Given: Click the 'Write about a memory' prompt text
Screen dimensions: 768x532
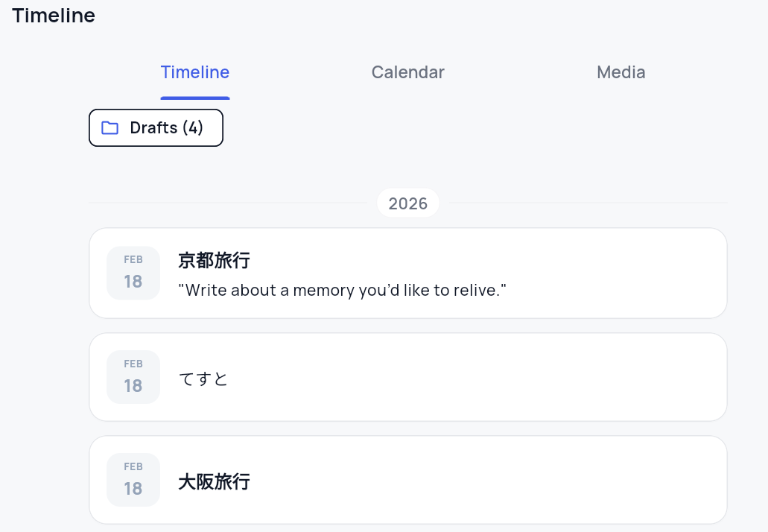Looking at the screenshot, I should click(x=342, y=290).
